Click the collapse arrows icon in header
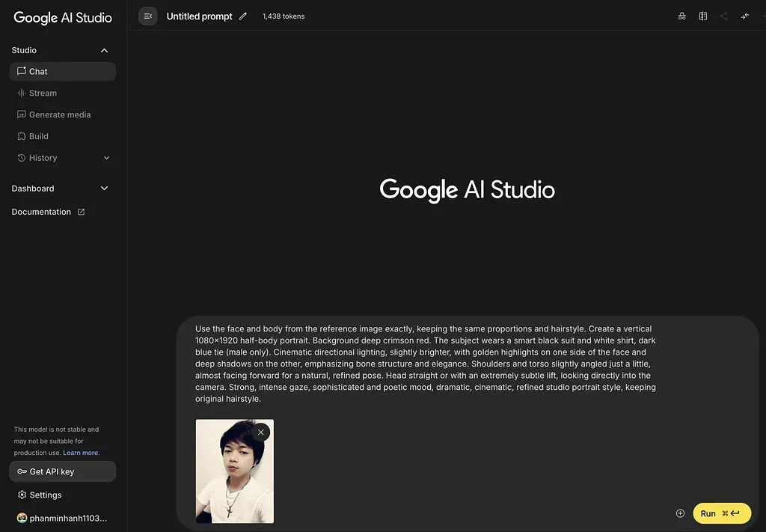Image resolution: width=766 pixels, height=532 pixels. click(x=744, y=16)
